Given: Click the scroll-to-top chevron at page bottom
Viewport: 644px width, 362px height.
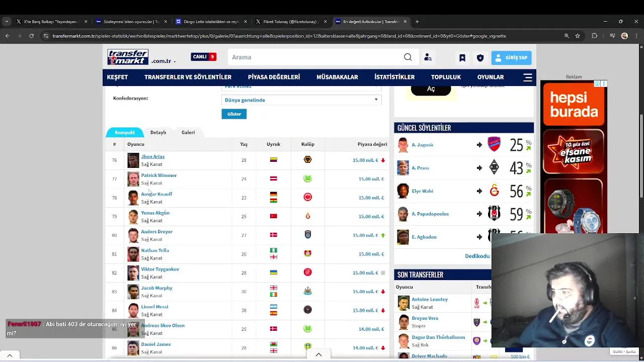Looking at the screenshot, I should pos(318,354).
